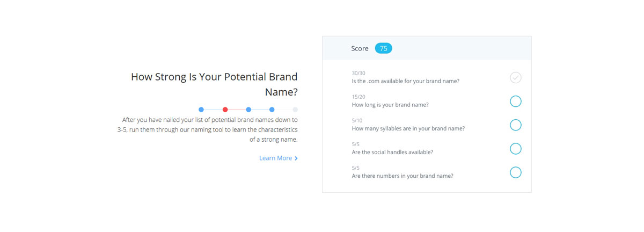
Task: Select the first blue slide dot
Action: [201, 110]
